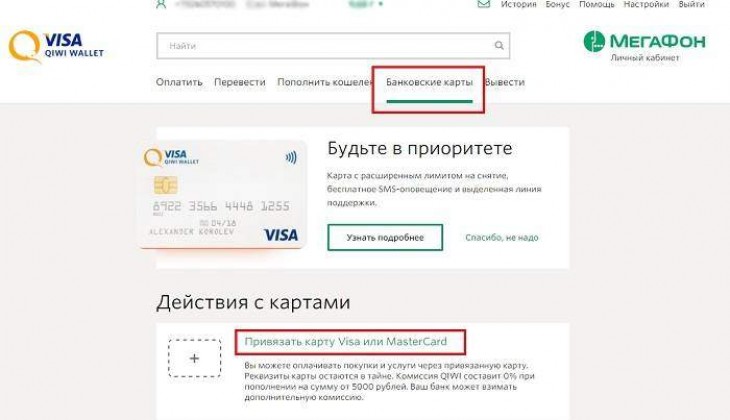730x420 pixels.
Task: Focus the Найти search field
Action: [x=333, y=46]
